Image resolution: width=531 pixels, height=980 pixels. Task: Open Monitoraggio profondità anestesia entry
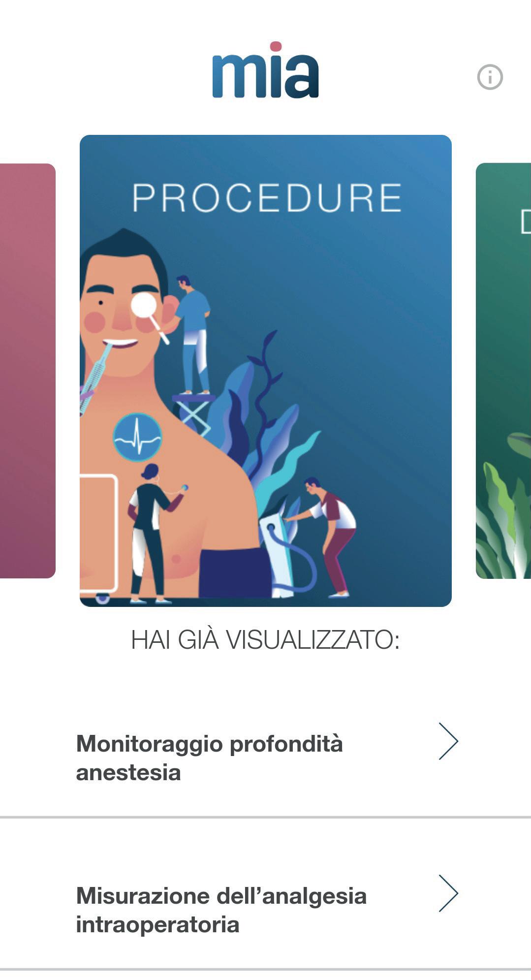click(x=266, y=758)
